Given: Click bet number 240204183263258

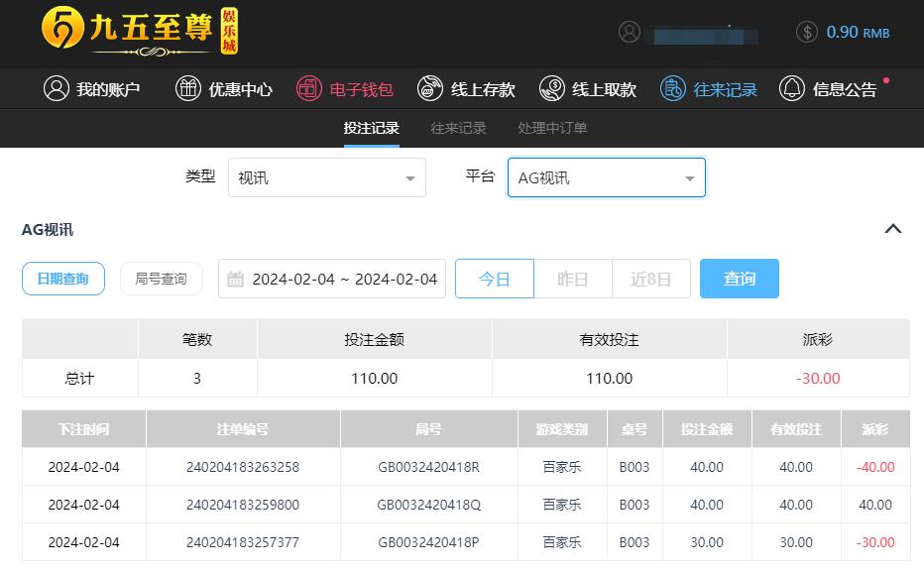Looking at the screenshot, I should [243, 467].
